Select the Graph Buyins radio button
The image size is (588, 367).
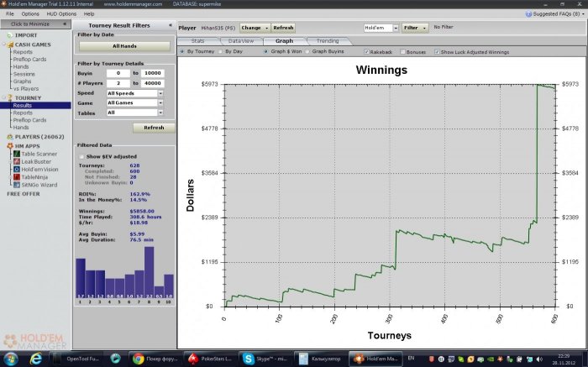pos(307,51)
